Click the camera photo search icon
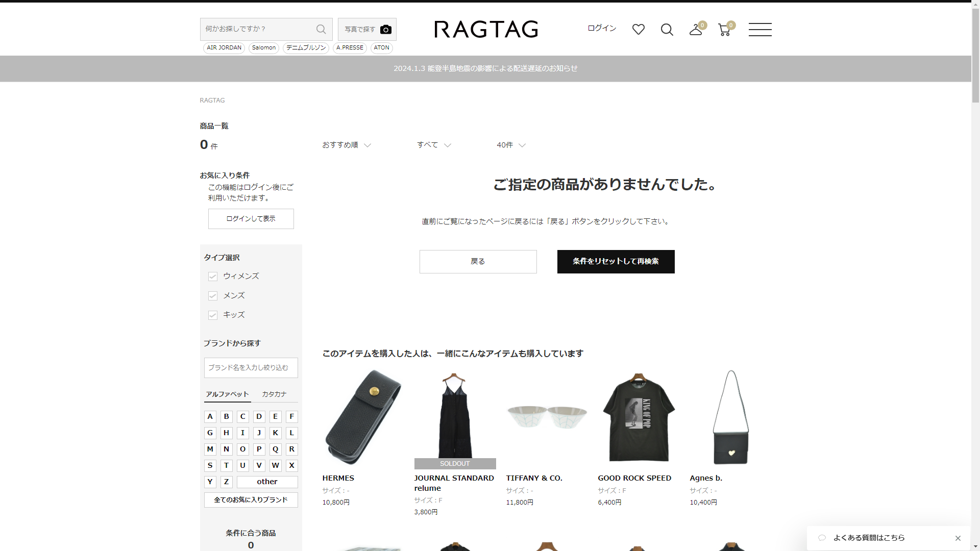This screenshot has height=551, width=980. (386, 30)
